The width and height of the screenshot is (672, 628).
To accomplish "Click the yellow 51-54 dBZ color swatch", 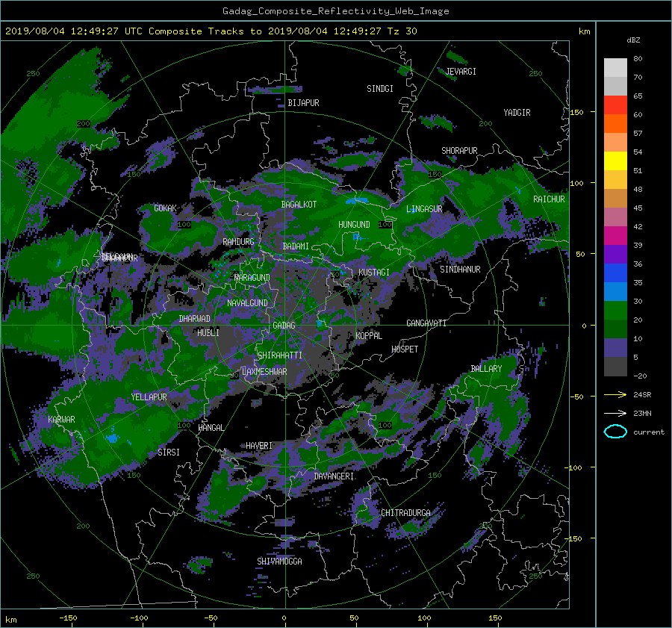I will coord(615,161).
